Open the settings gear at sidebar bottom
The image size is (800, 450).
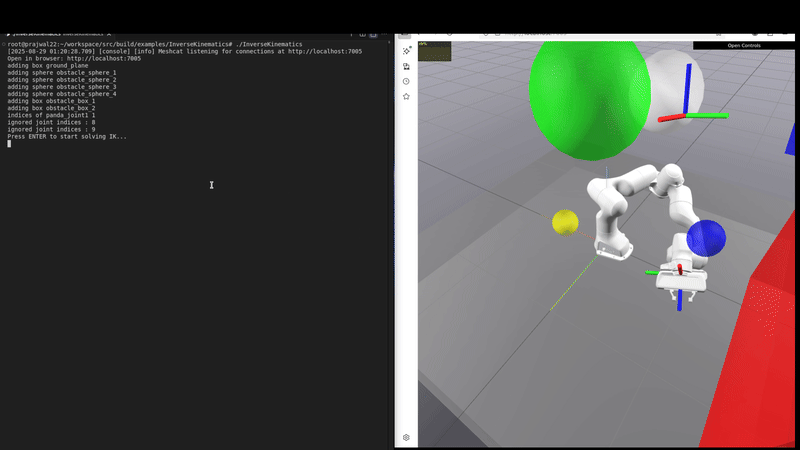pos(406,437)
